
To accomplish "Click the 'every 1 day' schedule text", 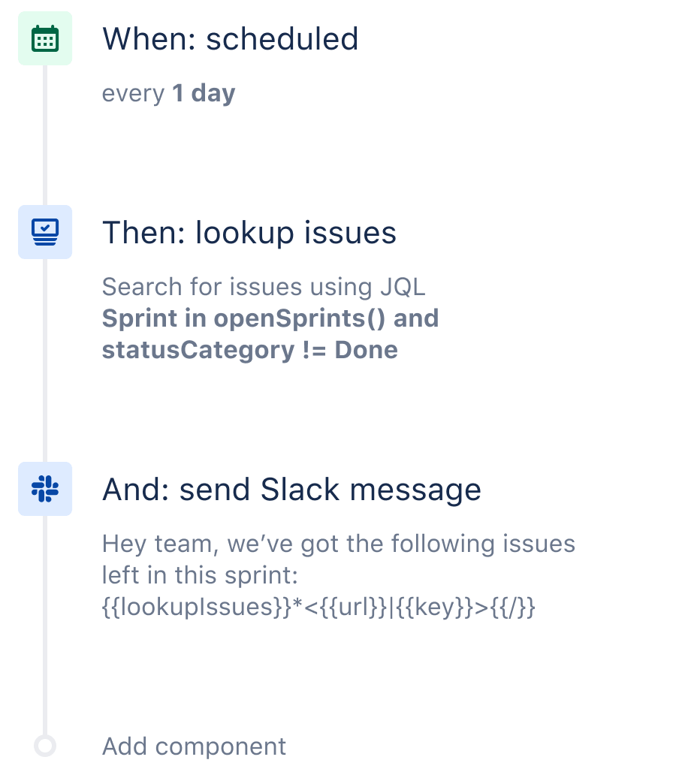I will click(x=168, y=93).
